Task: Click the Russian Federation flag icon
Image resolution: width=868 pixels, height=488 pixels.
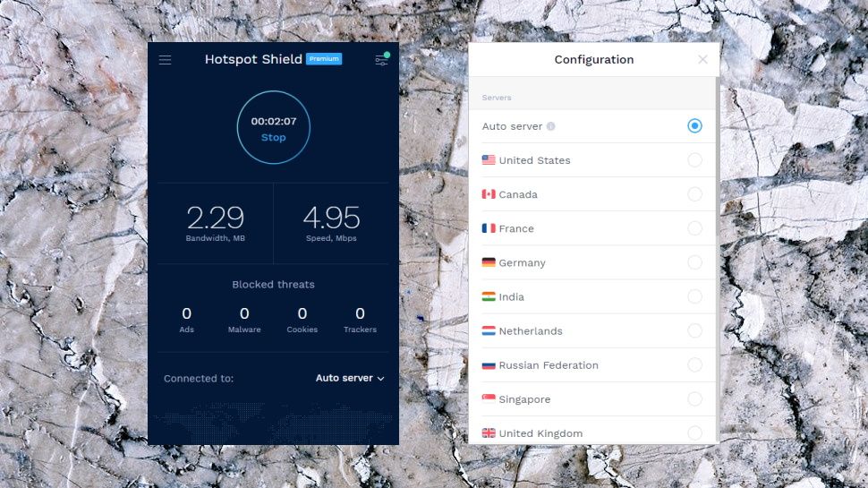Action: point(489,365)
